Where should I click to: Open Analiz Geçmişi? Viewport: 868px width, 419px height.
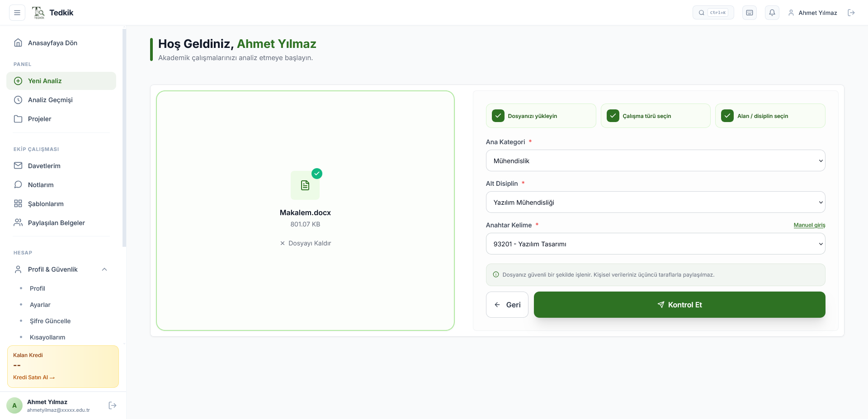tap(61, 100)
